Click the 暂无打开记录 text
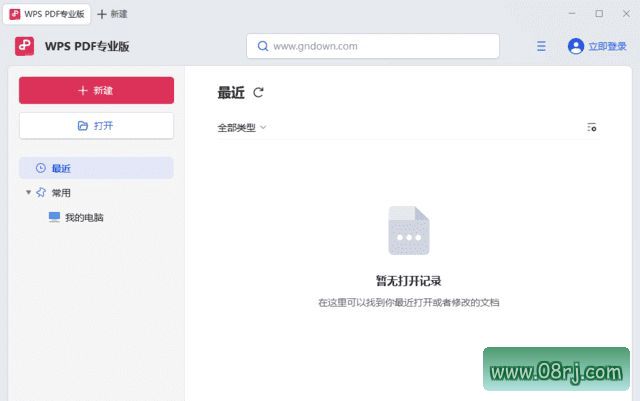This screenshot has height=401, width=640. click(x=409, y=281)
